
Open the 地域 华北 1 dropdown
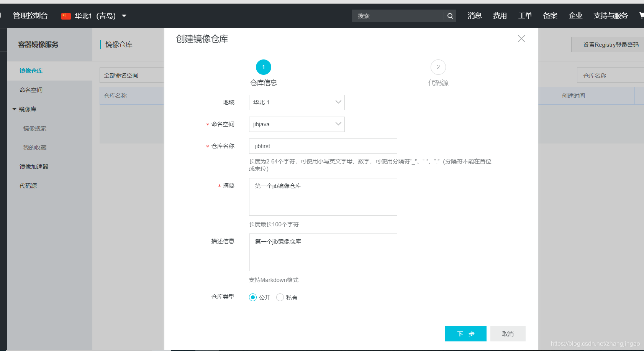297,102
